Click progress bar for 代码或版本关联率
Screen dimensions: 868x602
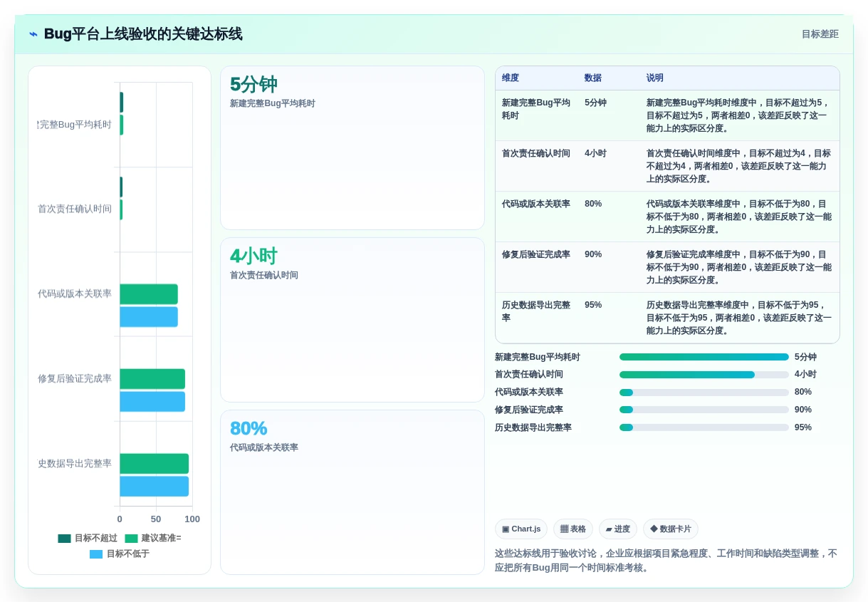click(x=704, y=393)
